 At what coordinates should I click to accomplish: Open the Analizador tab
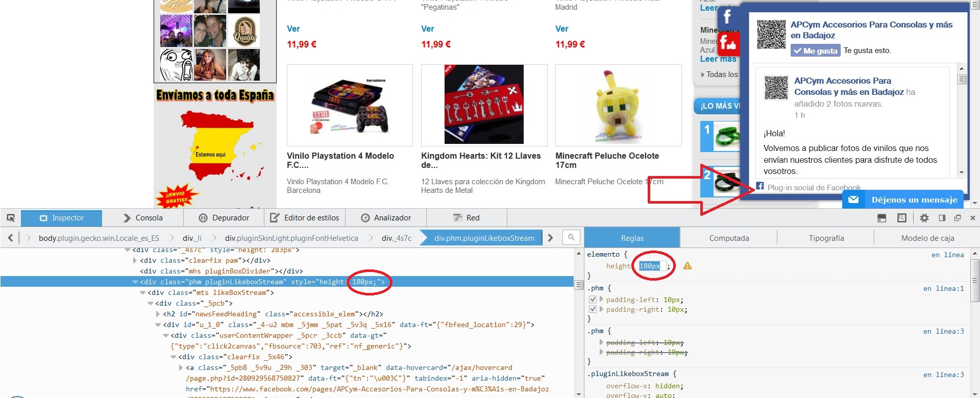[386, 218]
